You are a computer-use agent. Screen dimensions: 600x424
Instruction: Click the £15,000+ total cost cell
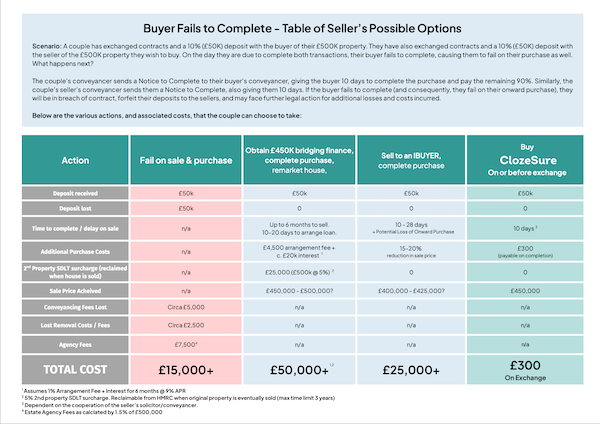click(187, 369)
